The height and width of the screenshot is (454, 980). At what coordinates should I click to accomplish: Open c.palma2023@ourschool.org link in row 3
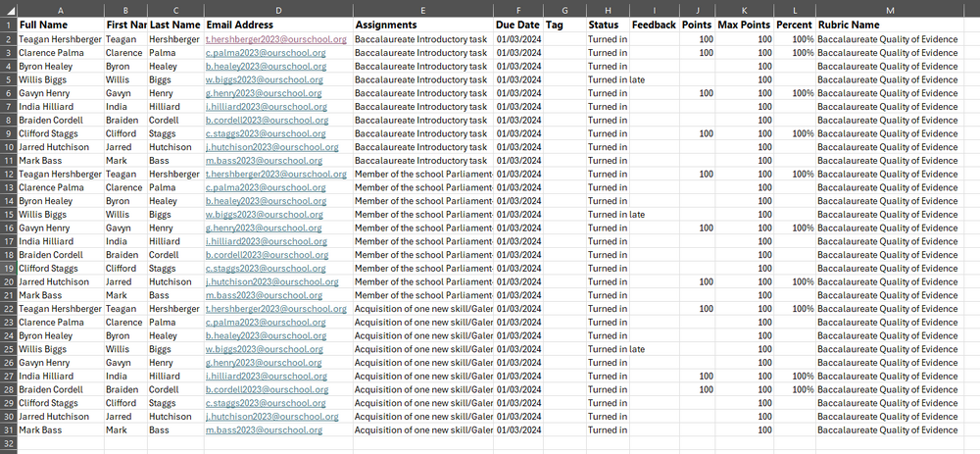pyautogui.click(x=266, y=53)
